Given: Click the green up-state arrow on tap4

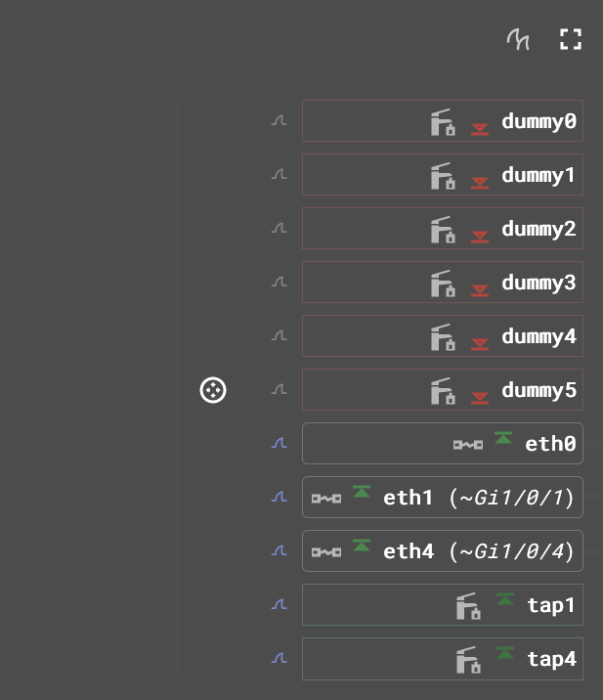Looking at the screenshot, I should point(505,653).
